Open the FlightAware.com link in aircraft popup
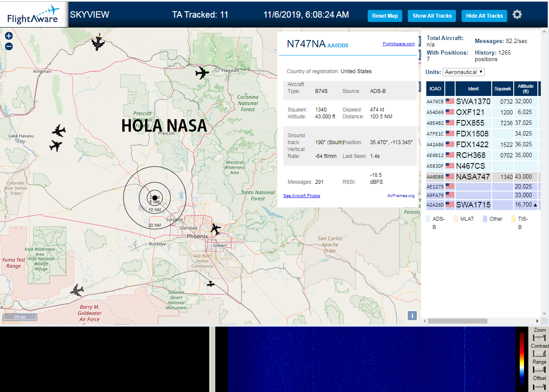 tap(398, 43)
